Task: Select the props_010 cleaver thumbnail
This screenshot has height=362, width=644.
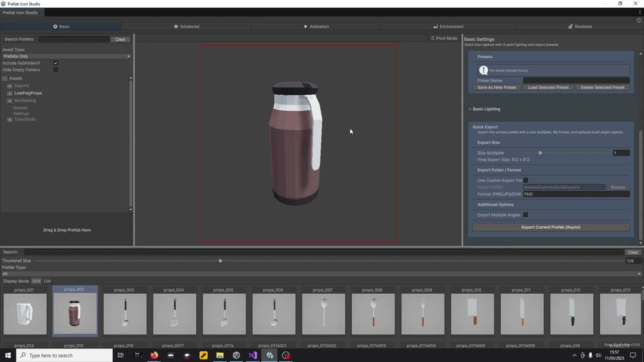Action: [x=472, y=314]
